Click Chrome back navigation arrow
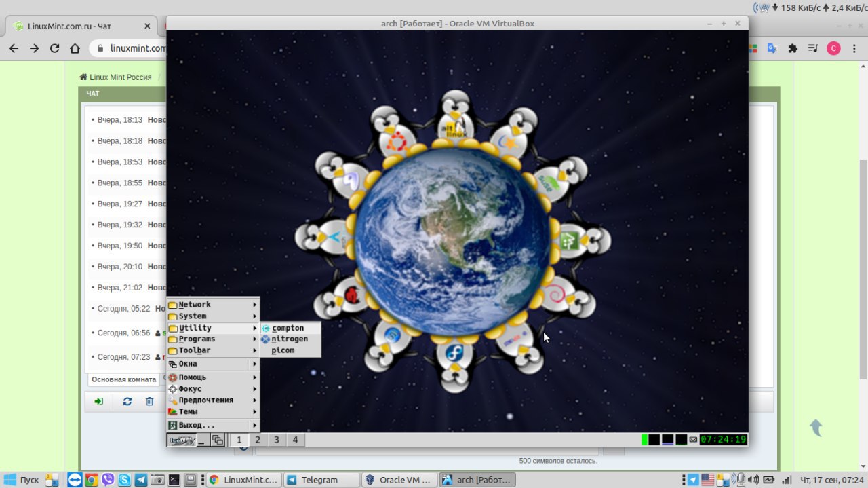The image size is (868, 488). (14, 48)
